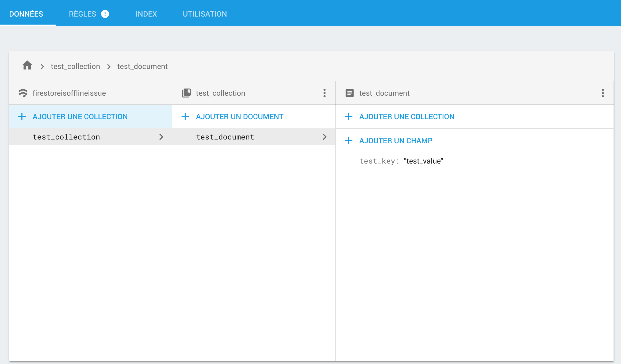Go to the Utilisation tab
Viewport: 621px width, 364px height.
pyautogui.click(x=205, y=14)
